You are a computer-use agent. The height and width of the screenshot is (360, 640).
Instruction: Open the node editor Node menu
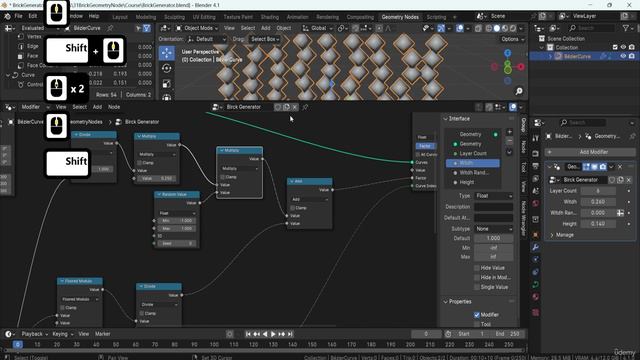[x=114, y=107]
